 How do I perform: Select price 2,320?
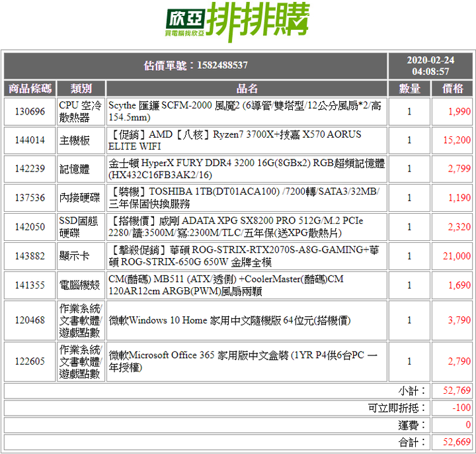pyautogui.click(x=459, y=227)
